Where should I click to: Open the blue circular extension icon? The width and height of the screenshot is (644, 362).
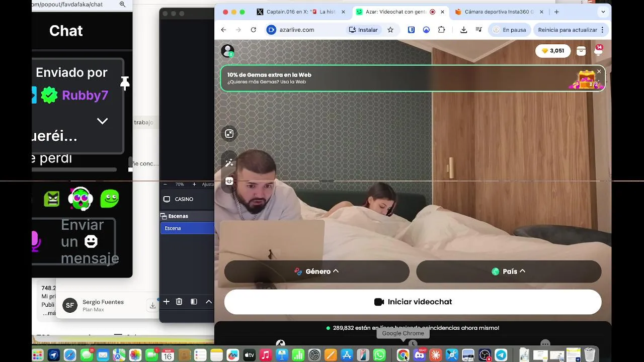(426, 30)
